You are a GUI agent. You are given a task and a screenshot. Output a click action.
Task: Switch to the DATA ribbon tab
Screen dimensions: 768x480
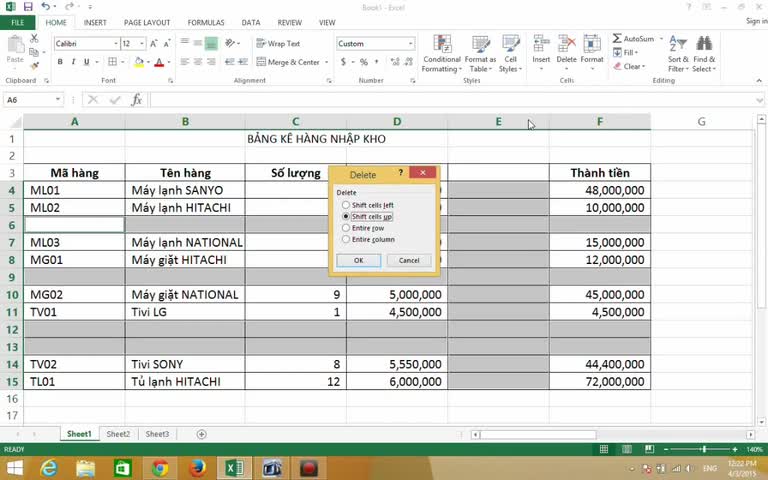pos(251,23)
